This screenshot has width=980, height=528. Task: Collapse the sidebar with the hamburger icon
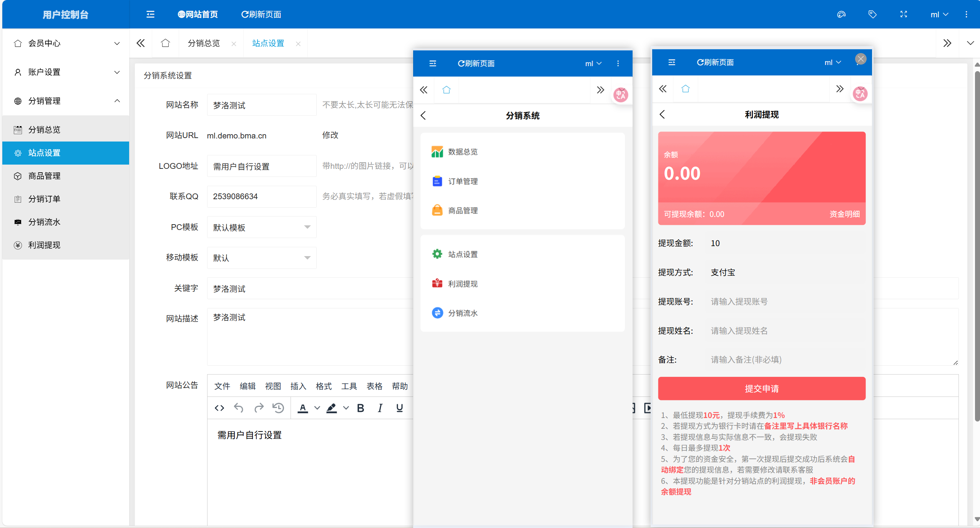[149, 14]
